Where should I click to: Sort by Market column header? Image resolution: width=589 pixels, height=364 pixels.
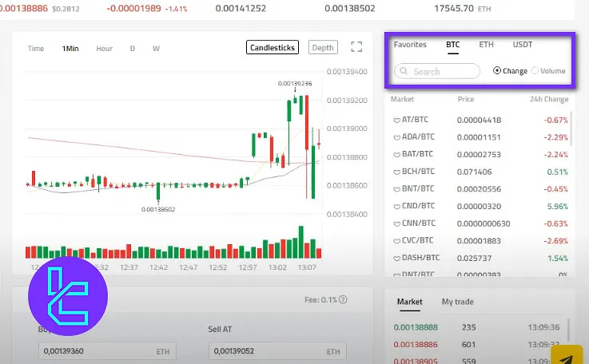(x=402, y=99)
